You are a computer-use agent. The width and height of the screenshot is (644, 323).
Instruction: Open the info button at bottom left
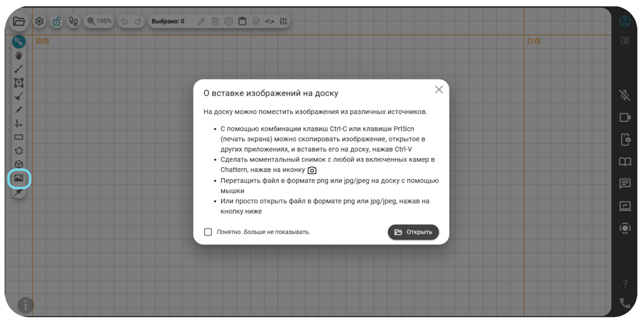pos(25,305)
